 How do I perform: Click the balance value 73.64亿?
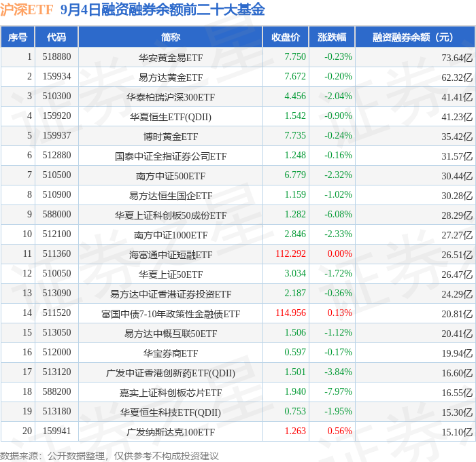click(x=457, y=58)
